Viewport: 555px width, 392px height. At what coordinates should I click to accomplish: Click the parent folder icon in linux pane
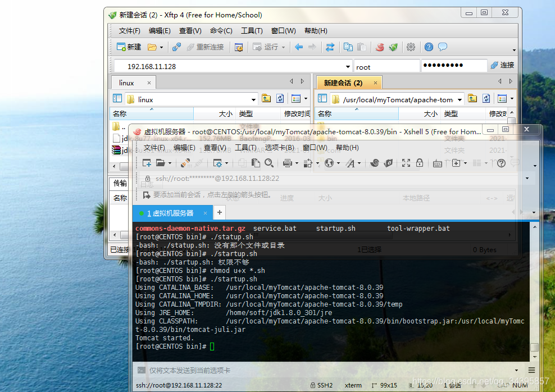(x=266, y=99)
